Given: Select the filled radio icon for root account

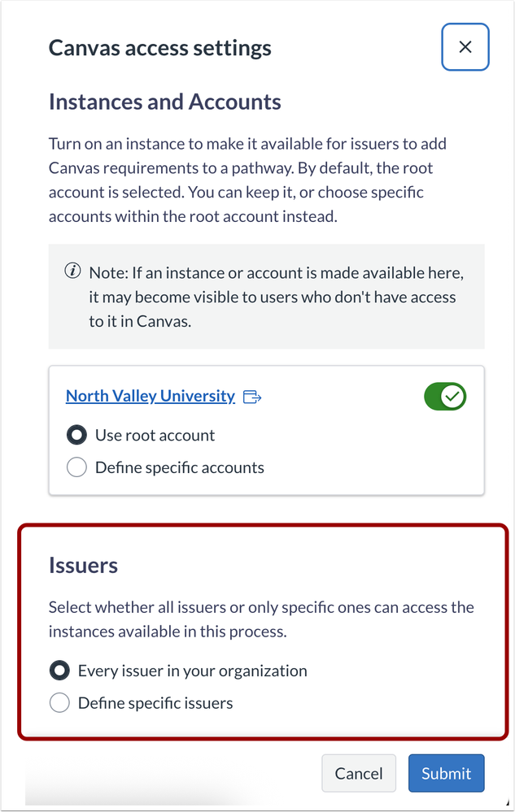Looking at the screenshot, I should pyautogui.click(x=76, y=435).
